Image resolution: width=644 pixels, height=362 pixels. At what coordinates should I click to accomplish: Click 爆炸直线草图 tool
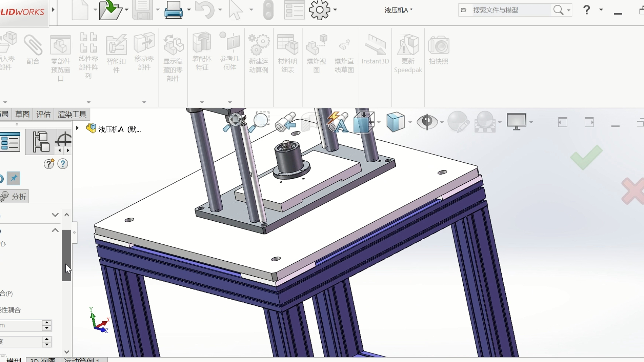click(x=344, y=54)
